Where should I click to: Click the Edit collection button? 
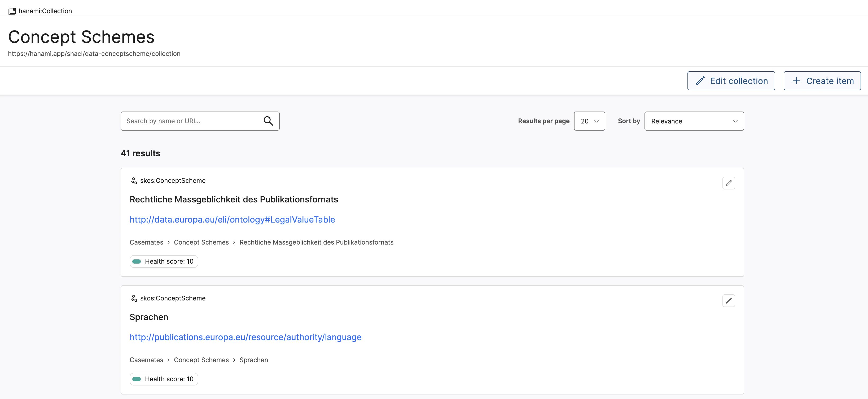731,81
